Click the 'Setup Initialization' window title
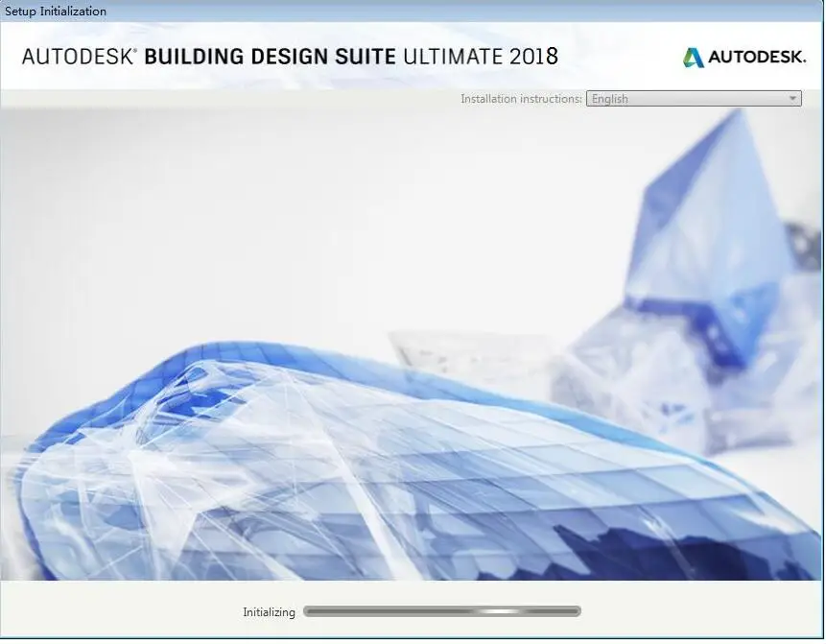Screen dimensions: 826x644 (56, 12)
